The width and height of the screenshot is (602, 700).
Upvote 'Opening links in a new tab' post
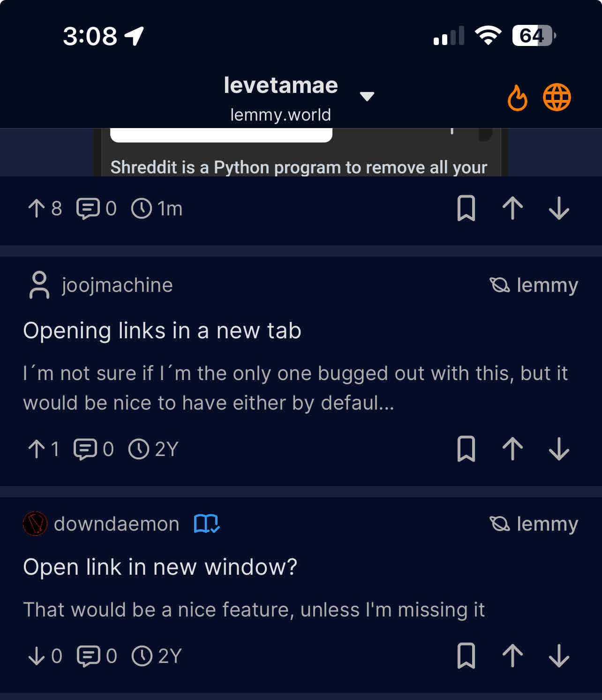point(512,449)
